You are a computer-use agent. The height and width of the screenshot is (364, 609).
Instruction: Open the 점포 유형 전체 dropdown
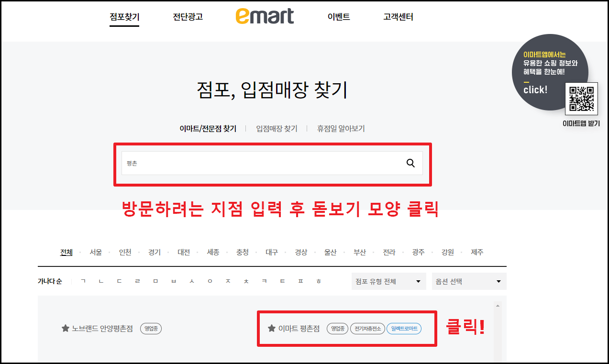388,281
